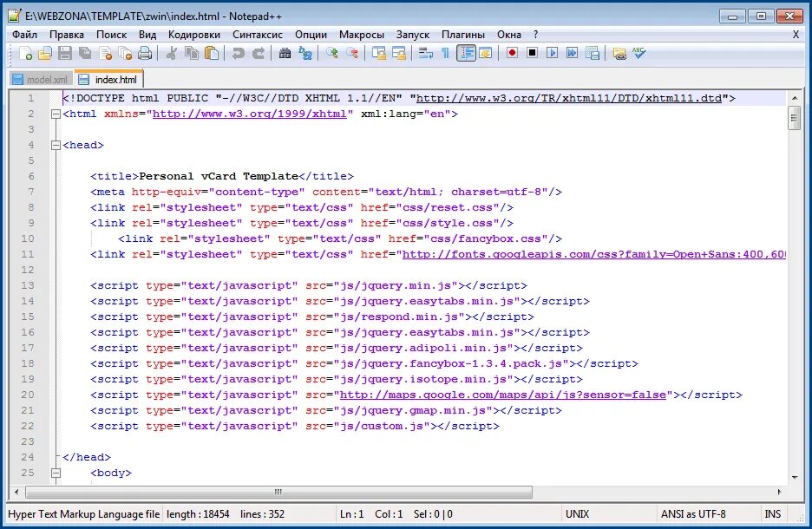The height and width of the screenshot is (529, 812).
Task: Open the Макросы menu
Action: click(x=362, y=35)
